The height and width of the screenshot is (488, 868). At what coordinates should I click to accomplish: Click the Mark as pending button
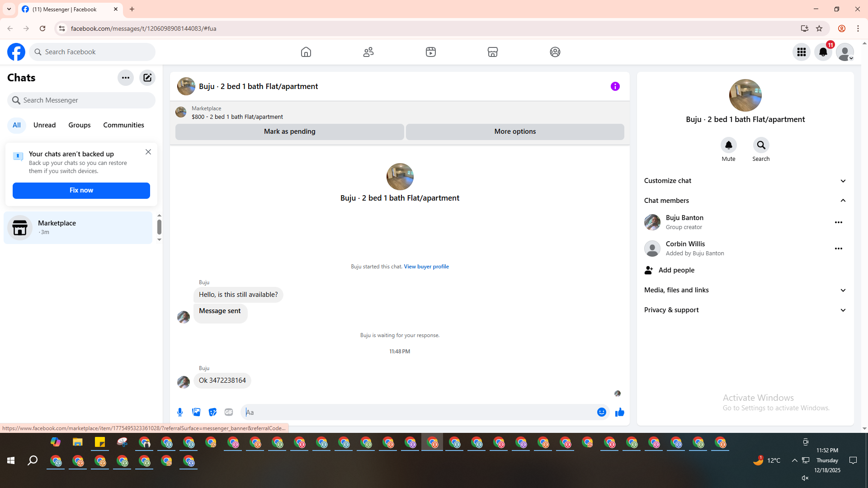[289, 131]
